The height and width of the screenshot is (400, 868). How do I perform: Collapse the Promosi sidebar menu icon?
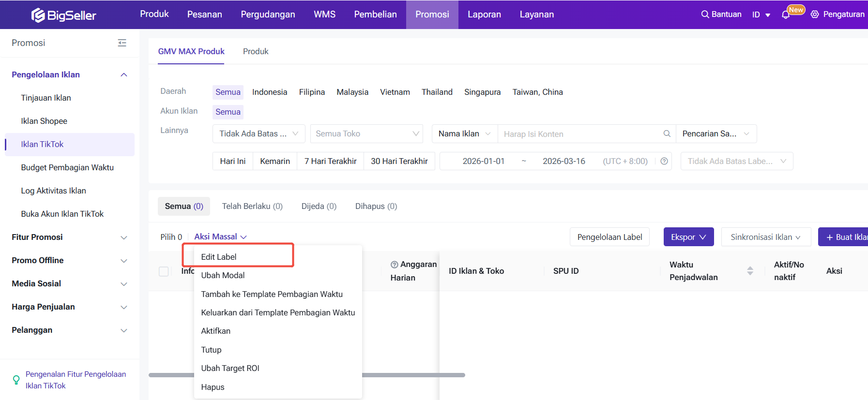coord(122,43)
